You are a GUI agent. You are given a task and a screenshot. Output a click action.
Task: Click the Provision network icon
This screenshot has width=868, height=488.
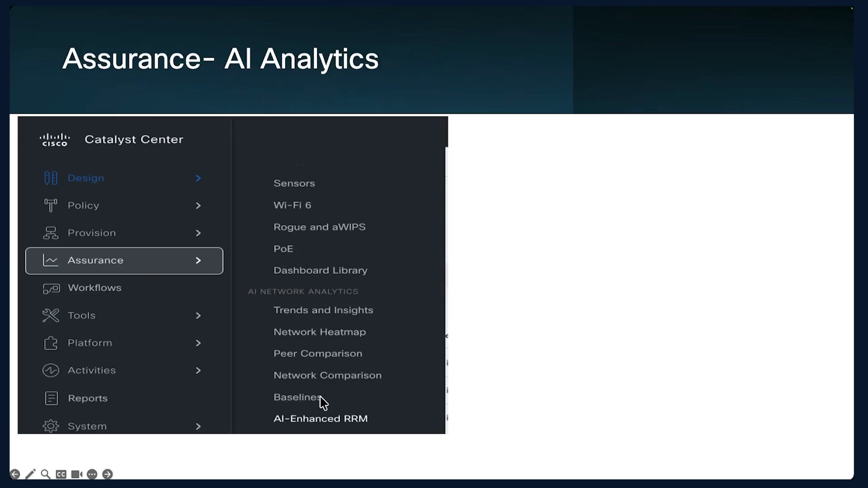point(51,233)
